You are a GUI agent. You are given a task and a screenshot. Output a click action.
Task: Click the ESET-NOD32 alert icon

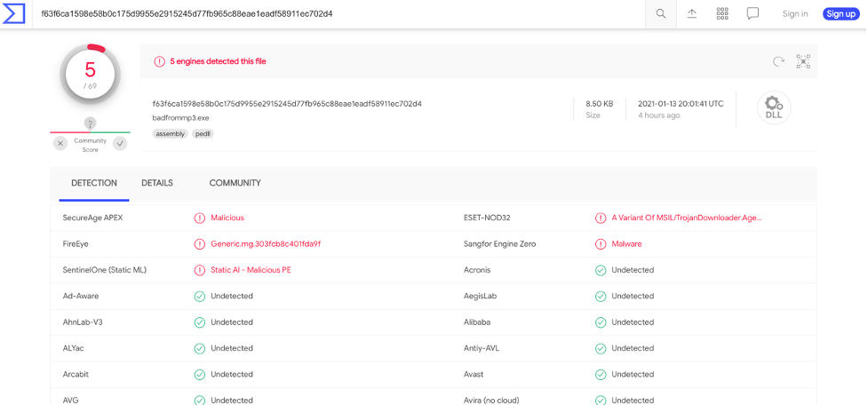(x=600, y=218)
